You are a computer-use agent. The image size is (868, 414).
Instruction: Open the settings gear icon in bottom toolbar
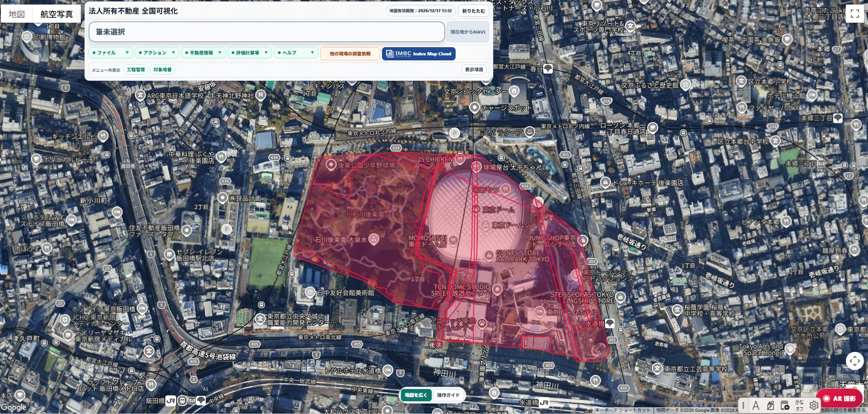point(814,405)
